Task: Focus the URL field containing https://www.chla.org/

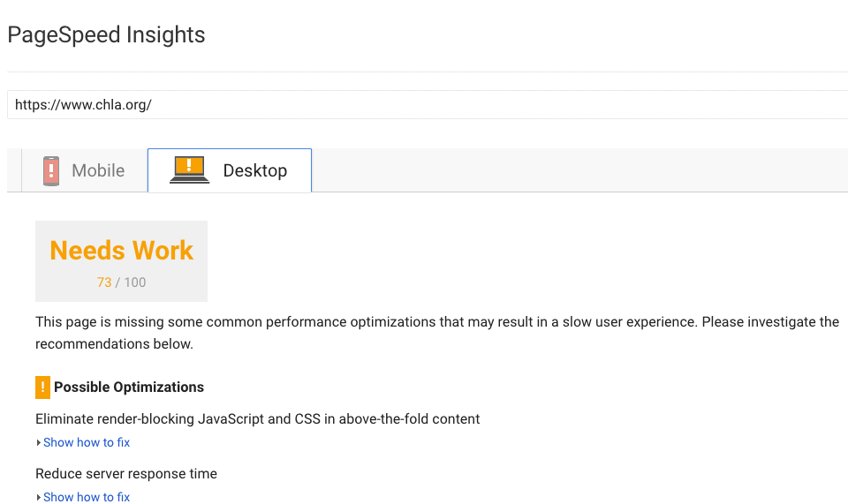Action: click(x=428, y=105)
